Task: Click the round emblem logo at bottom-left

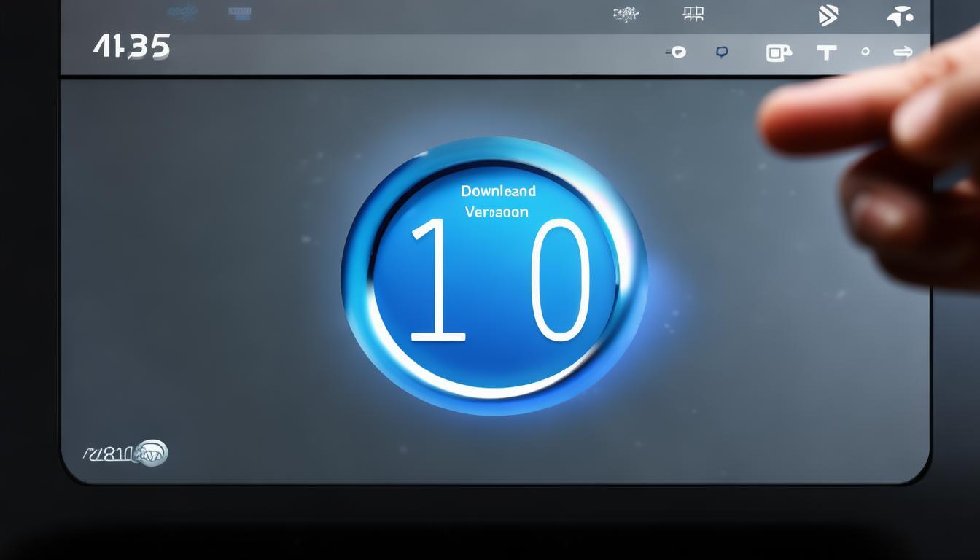Action: coord(152,453)
